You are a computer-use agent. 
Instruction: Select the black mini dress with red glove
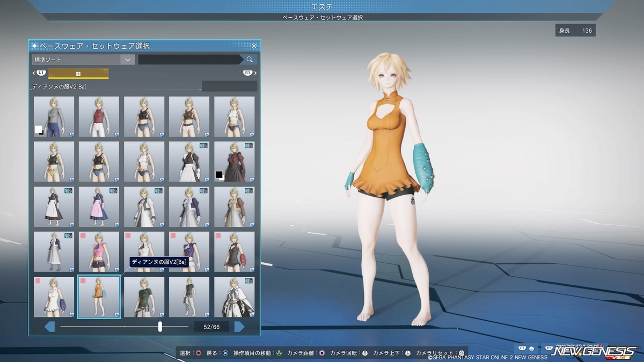[234, 252]
